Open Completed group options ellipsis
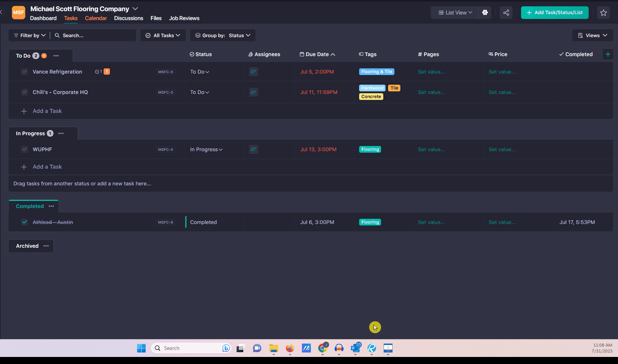This screenshot has width=618, height=364. pyautogui.click(x=51, y=206)
